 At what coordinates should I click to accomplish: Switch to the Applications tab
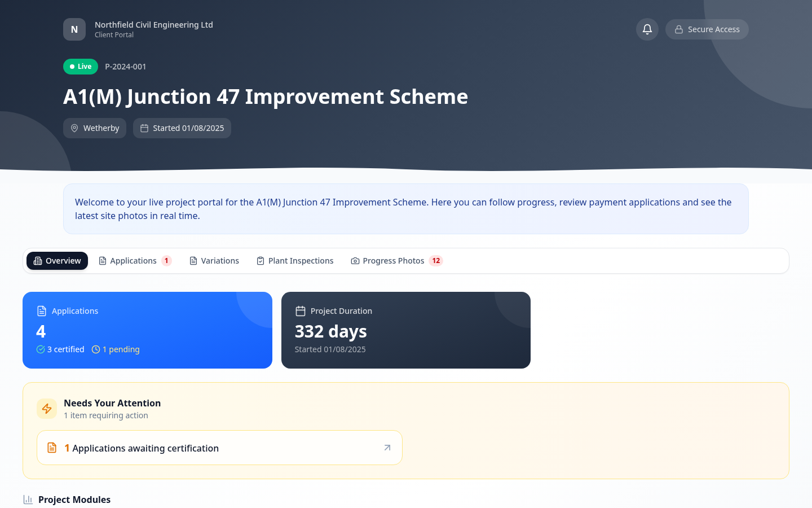(135, 261)
